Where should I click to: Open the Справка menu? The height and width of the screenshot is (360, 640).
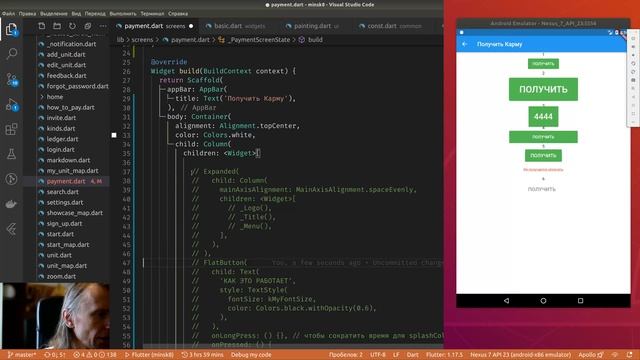178,13
